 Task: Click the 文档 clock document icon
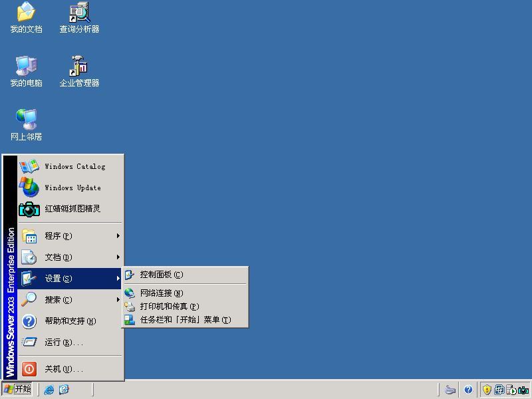click(29, 257)
